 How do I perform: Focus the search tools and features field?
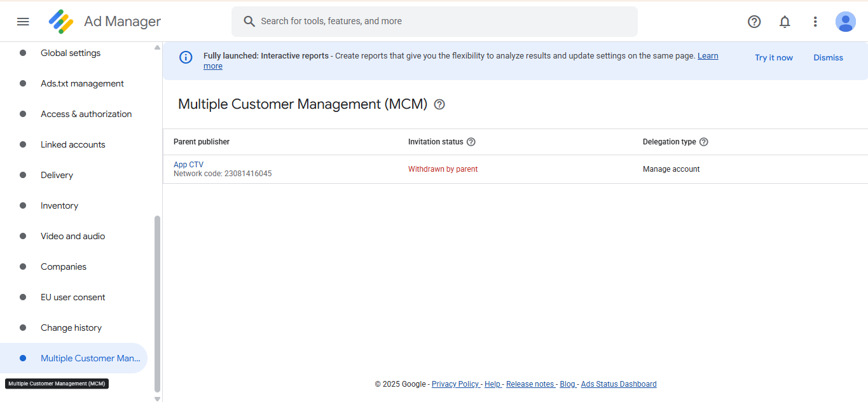pos(434,22)
